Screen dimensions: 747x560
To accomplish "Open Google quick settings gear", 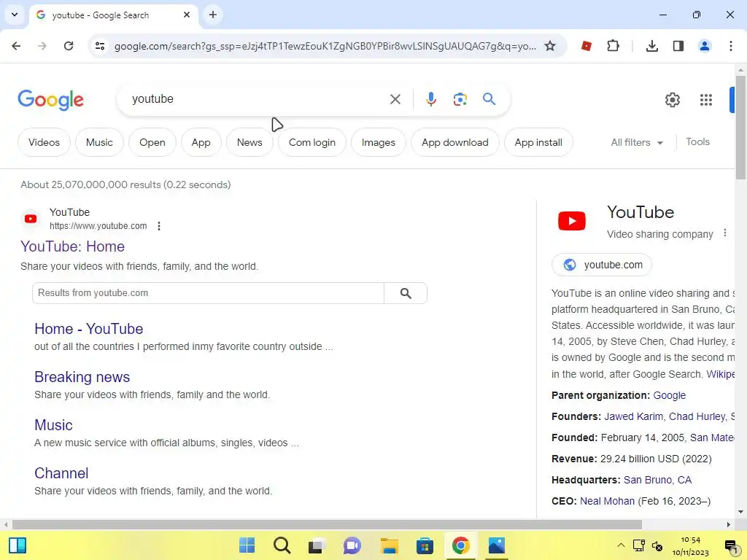I will [672, 99].
